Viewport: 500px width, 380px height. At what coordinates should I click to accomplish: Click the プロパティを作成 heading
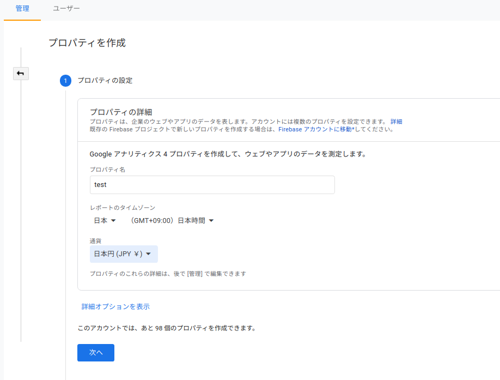[x=87, y=43]
